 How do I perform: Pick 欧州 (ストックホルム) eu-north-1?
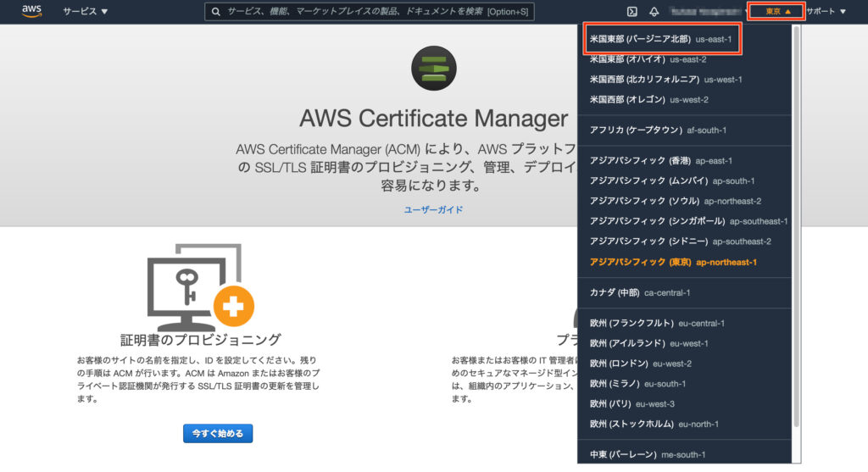654,425
